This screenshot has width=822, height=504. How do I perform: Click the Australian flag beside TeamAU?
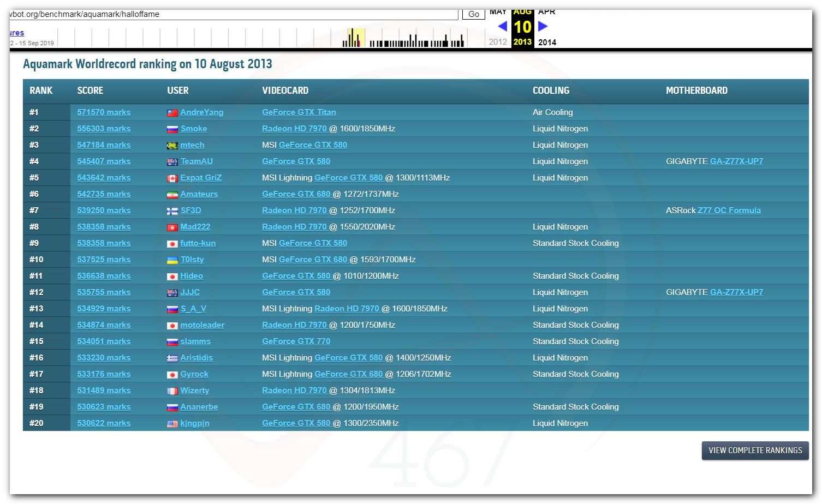172,162
